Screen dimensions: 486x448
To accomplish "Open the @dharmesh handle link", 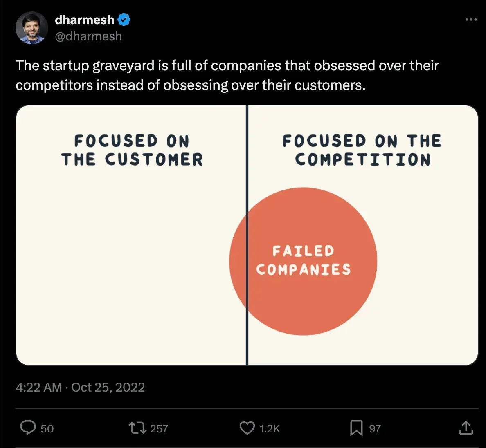I will click(x=88, y=36).
